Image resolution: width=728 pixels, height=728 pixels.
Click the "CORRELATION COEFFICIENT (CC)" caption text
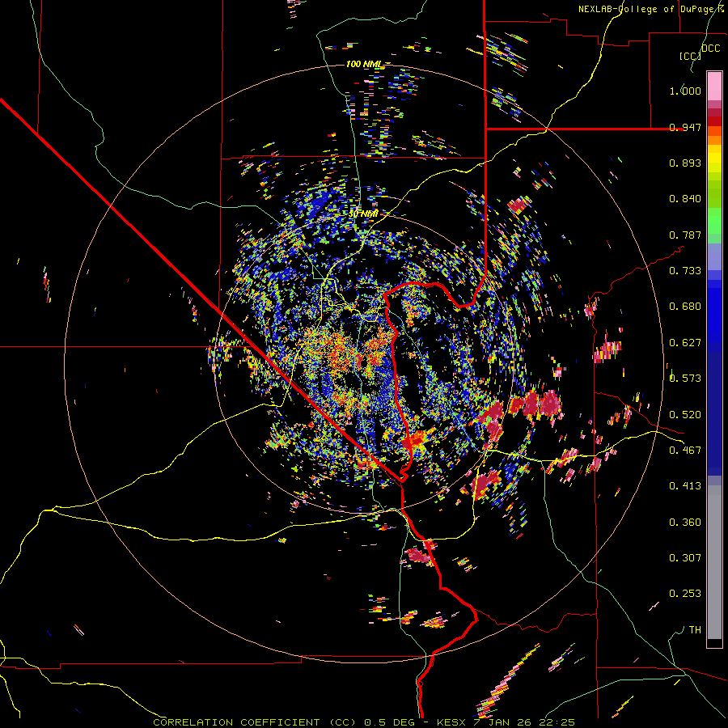256,722
